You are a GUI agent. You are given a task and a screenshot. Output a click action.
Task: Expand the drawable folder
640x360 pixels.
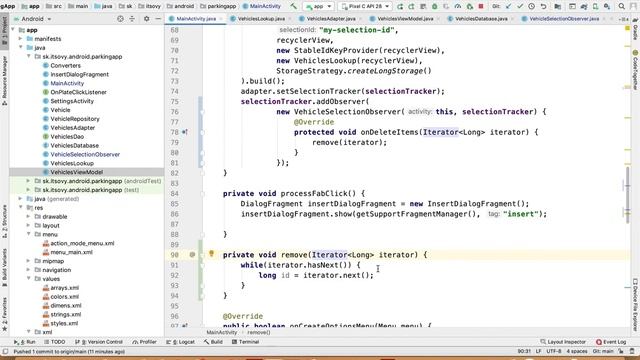click(x=28, y=216)
